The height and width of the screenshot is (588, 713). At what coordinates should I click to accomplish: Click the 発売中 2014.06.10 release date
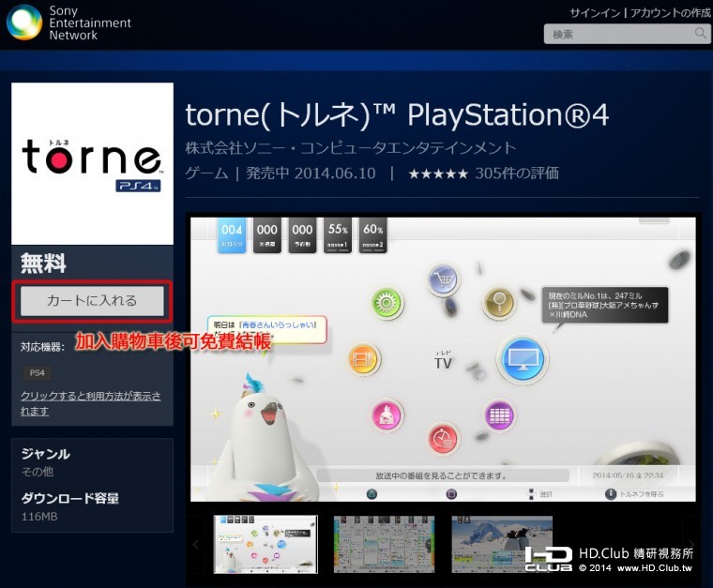tap(311, 173)
